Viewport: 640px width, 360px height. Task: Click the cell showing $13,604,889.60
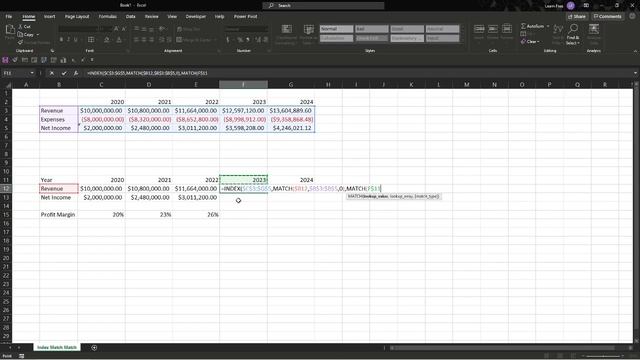click(291, 111)
